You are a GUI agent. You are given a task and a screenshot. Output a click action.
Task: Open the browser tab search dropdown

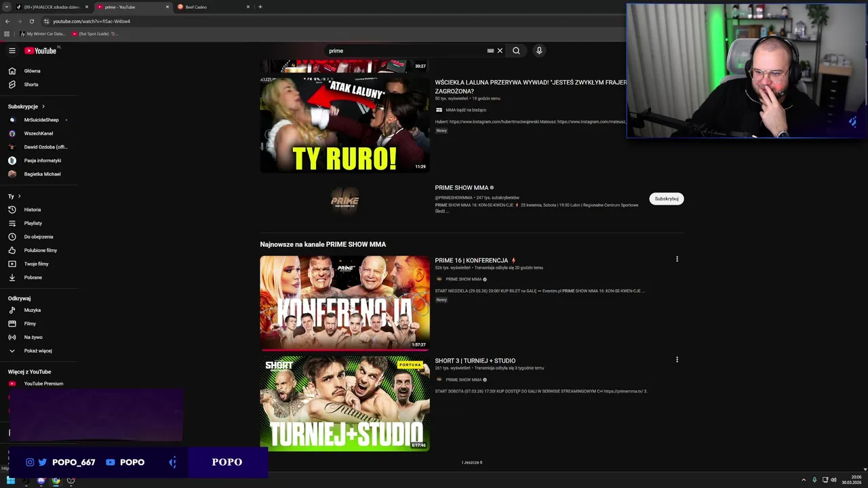point(7,7)
